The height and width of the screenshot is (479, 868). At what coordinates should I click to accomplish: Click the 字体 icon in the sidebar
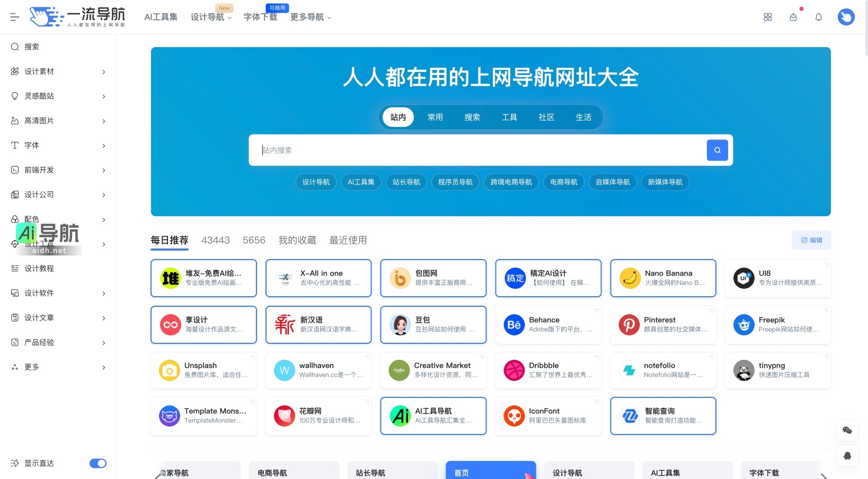pyautogui.click(x=14, y=145)
